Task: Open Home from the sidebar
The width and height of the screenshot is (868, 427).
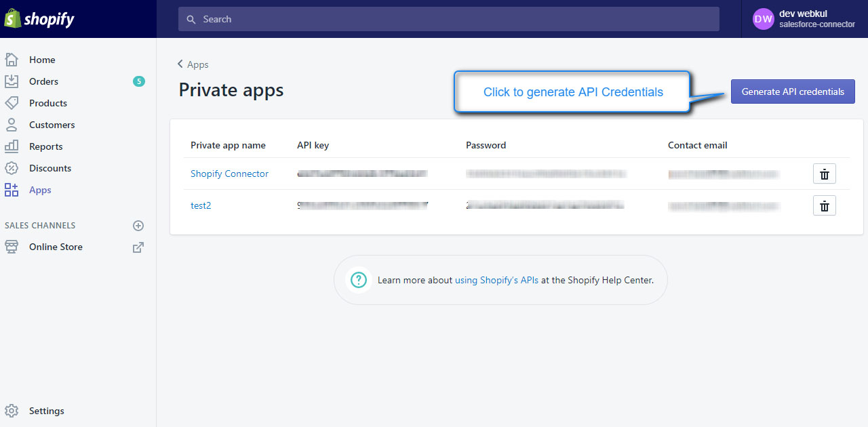Action: coord(42,60)
